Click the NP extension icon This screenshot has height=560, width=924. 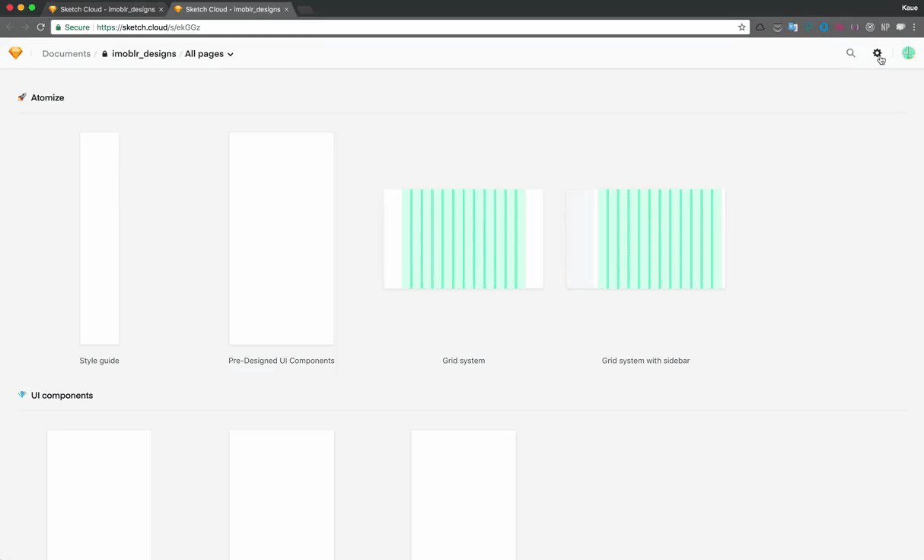(x=885, y=27)
